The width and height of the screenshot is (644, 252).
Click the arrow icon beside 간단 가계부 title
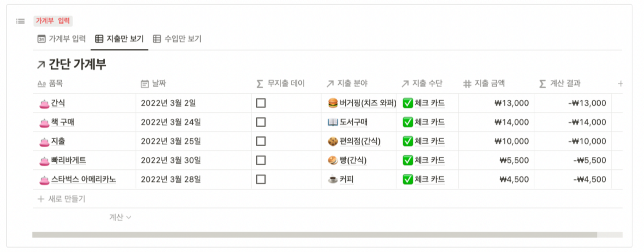(41, 65)
